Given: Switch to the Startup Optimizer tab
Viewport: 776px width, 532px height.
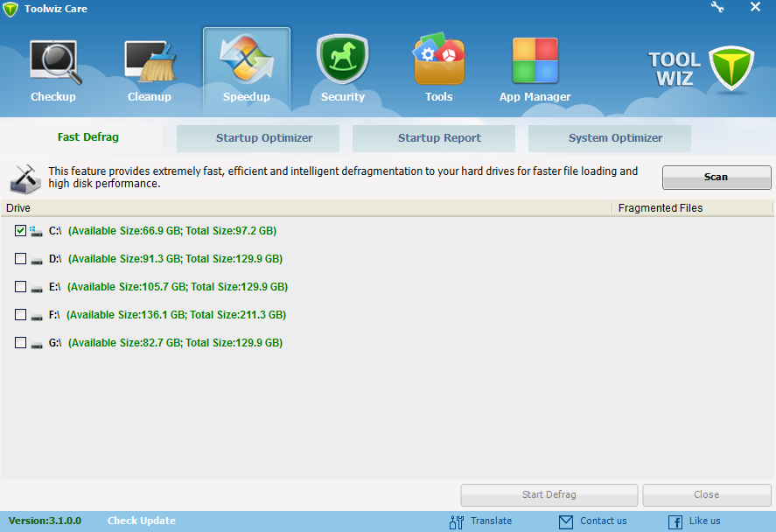Looking at the screenshot, I should (x=258, y=138).
